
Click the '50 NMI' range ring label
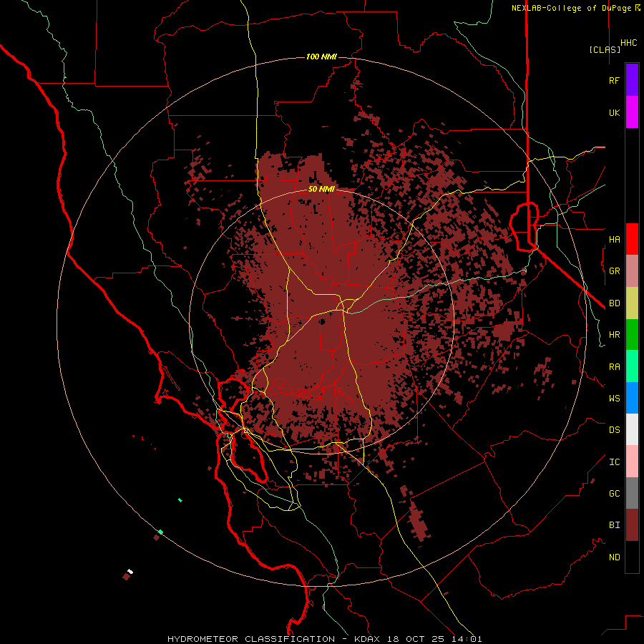tap(321, 189)
